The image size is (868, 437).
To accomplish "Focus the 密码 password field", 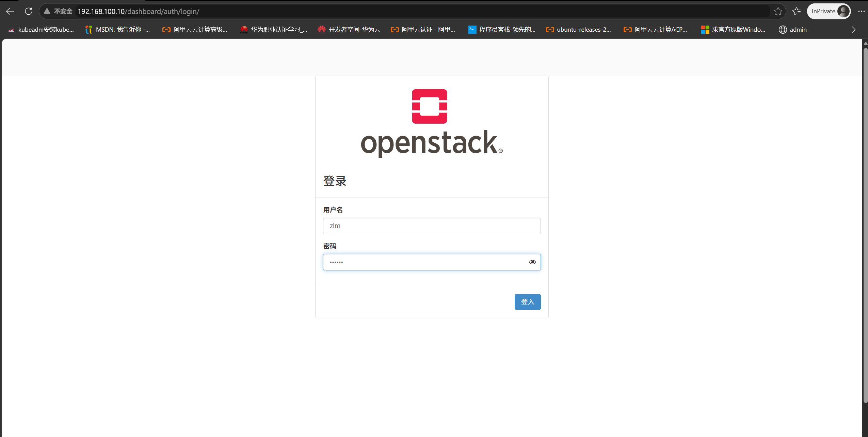I will 432,262.
